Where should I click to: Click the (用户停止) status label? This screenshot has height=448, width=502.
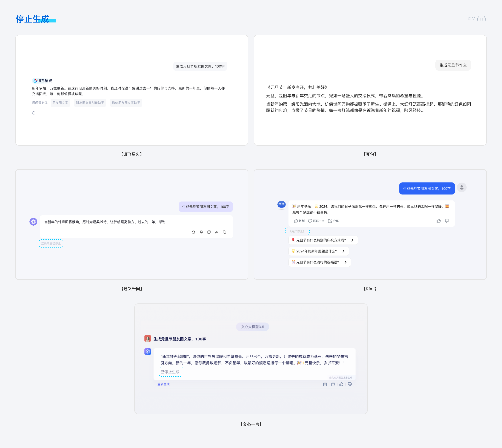[297, 231]
